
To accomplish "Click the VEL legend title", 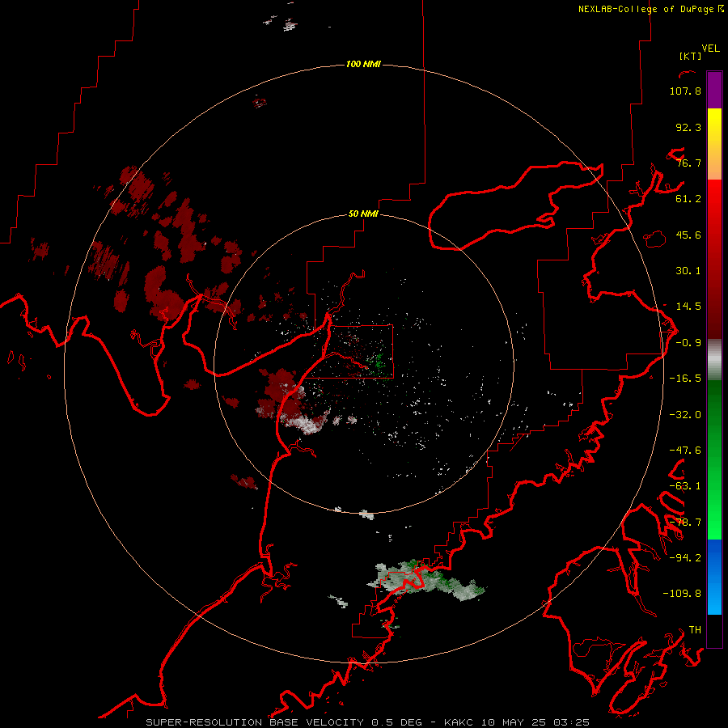I will pyautogui.click(x=710, y=49).
